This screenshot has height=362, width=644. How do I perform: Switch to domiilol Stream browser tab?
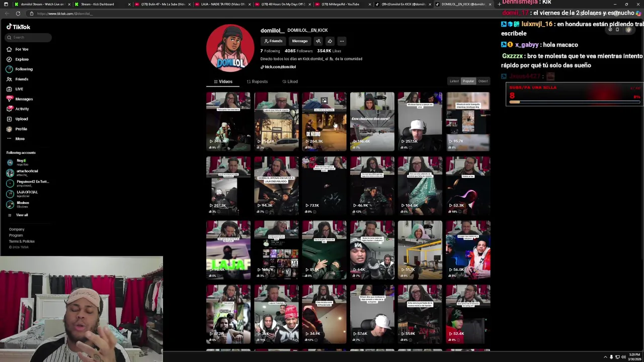(x=42, y=4)
